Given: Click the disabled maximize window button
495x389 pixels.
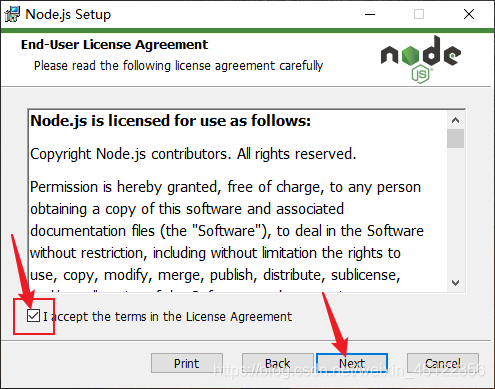Looking at the screenshot, I should coord(419,14).
